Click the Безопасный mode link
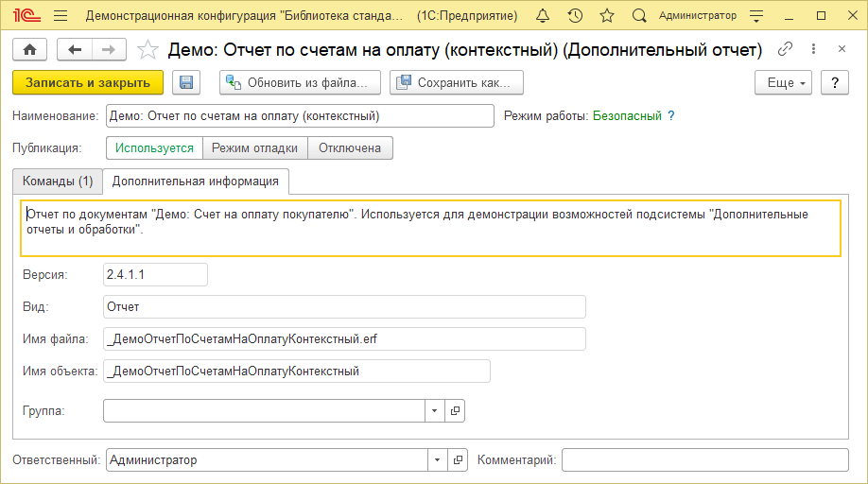 coord(627,116)
